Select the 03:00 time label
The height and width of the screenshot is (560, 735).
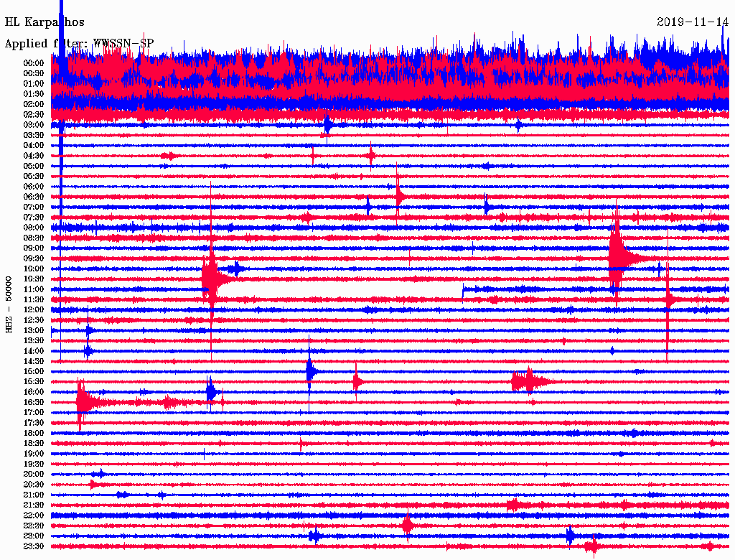click(x=34, y=125)
